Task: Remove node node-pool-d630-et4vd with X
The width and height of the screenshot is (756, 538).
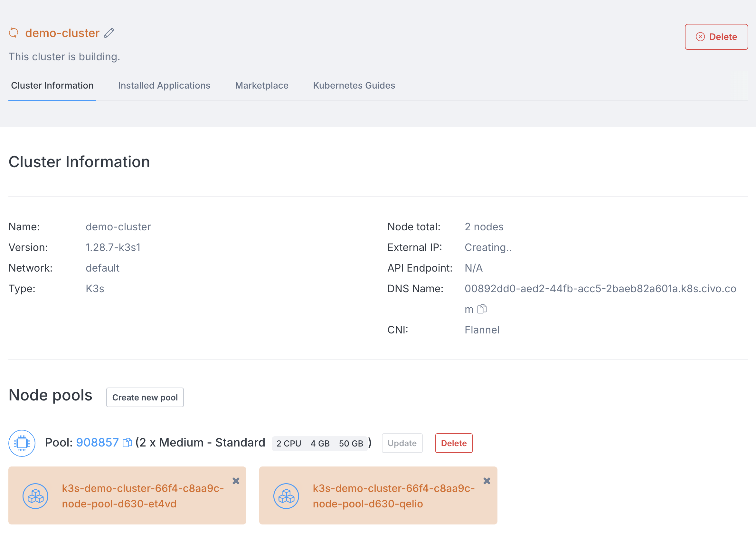Action: 236,481
